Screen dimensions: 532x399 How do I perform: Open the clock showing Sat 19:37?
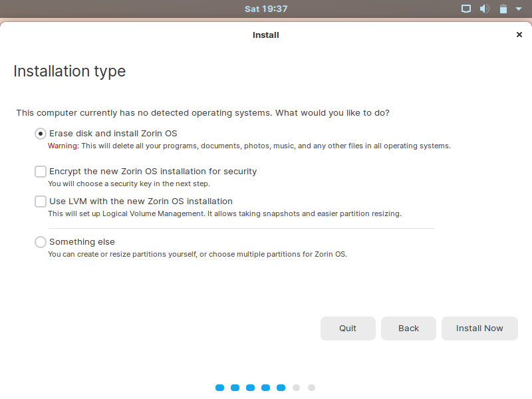(x=266, y=9)
